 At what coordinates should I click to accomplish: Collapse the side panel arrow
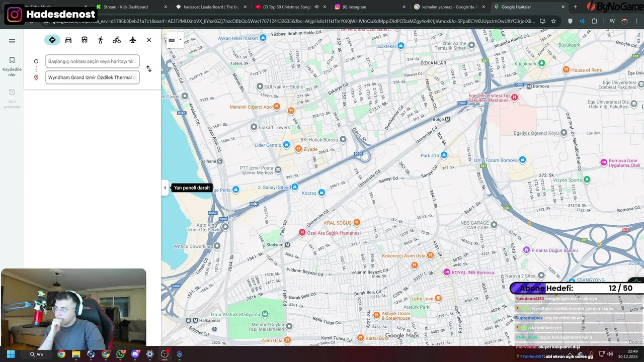coord(165,188)
